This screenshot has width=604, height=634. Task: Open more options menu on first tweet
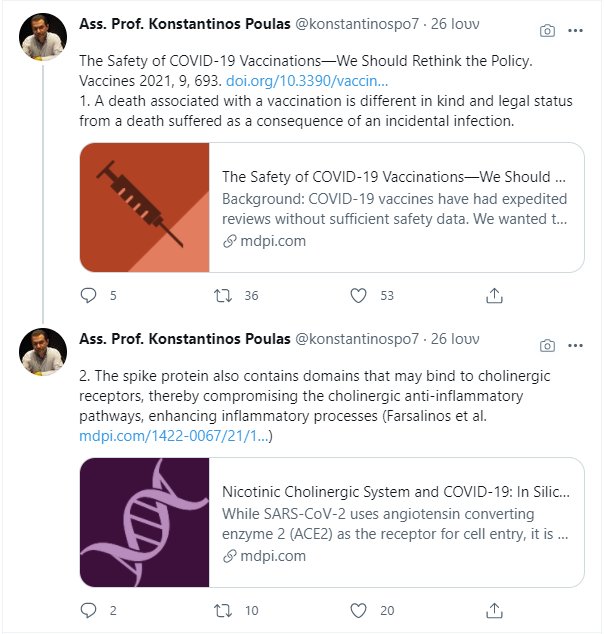(575, 31)
